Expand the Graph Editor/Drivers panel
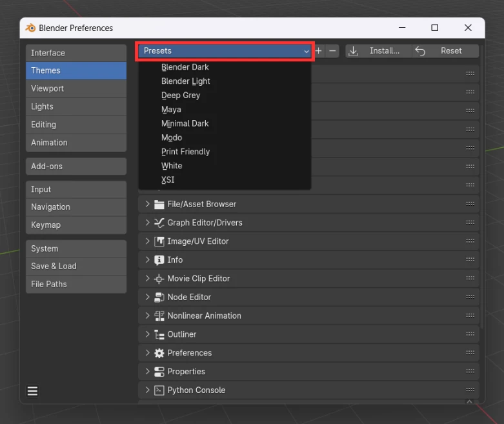This screenshot has height=424, width=504. pyautogui.click(x=148, y=223)
